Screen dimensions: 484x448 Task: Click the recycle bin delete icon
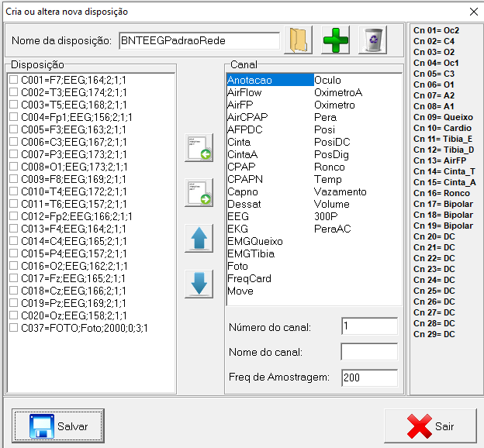[372, 40]
